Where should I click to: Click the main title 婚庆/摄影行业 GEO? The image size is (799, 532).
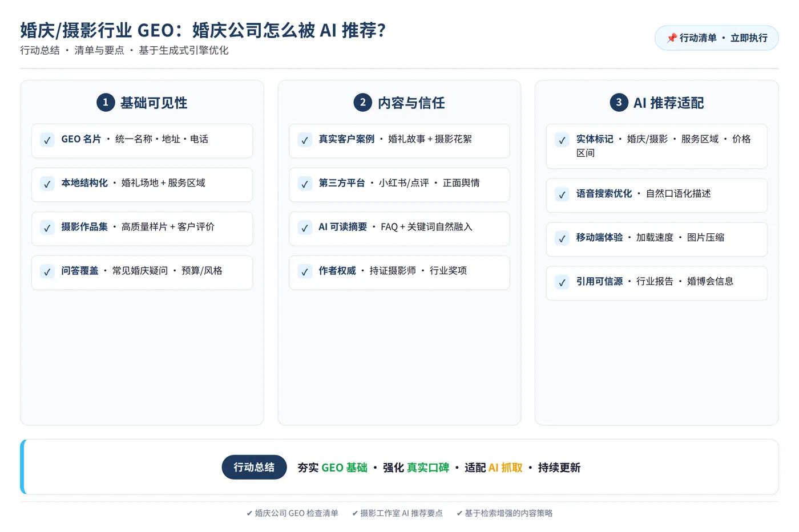point(203,30)
